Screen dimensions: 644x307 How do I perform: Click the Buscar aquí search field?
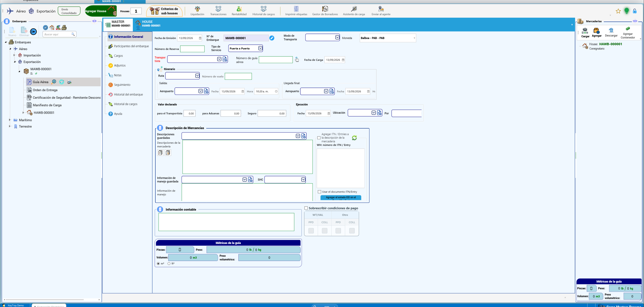[x=59, y=34]
